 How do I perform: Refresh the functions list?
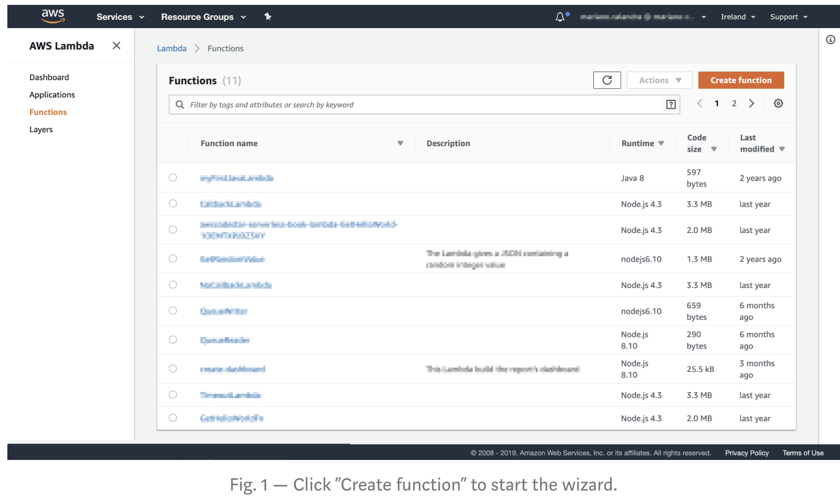607,80
